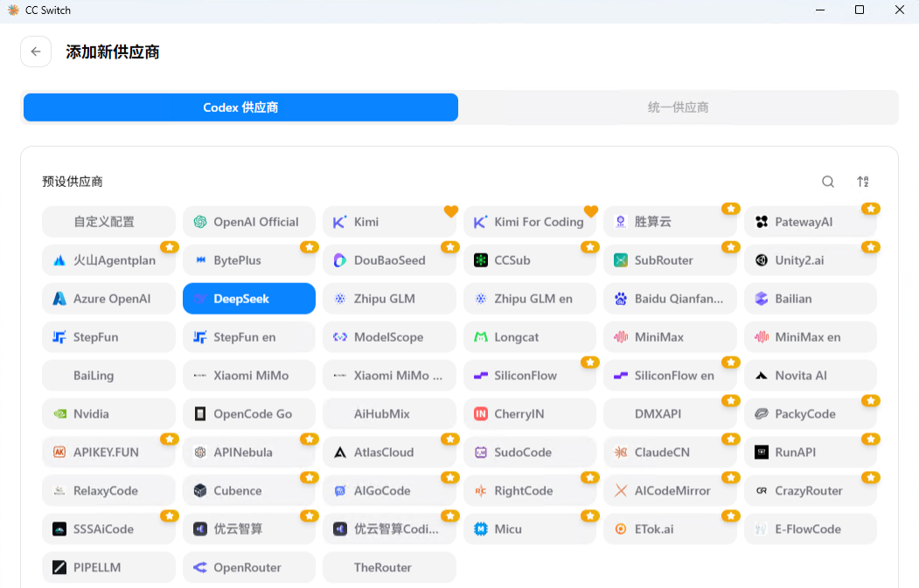Choose the SiliconFlow provider

tap(530, 376)
